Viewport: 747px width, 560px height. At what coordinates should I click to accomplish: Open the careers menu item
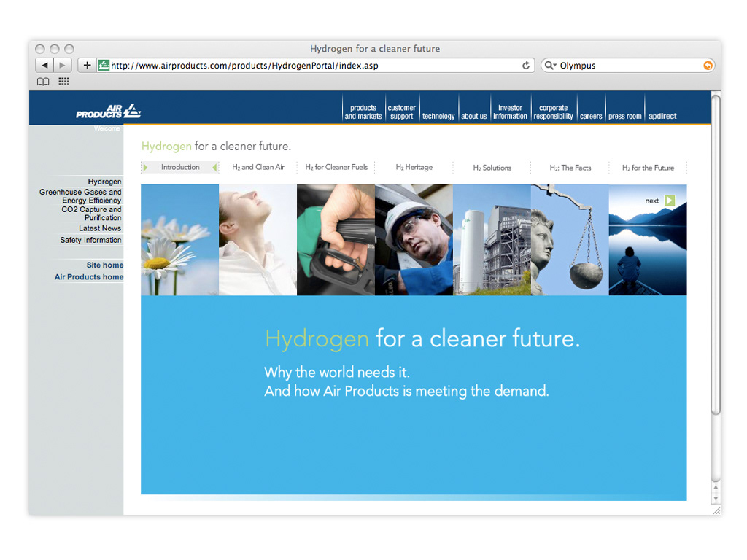click(x=591, y=116)
